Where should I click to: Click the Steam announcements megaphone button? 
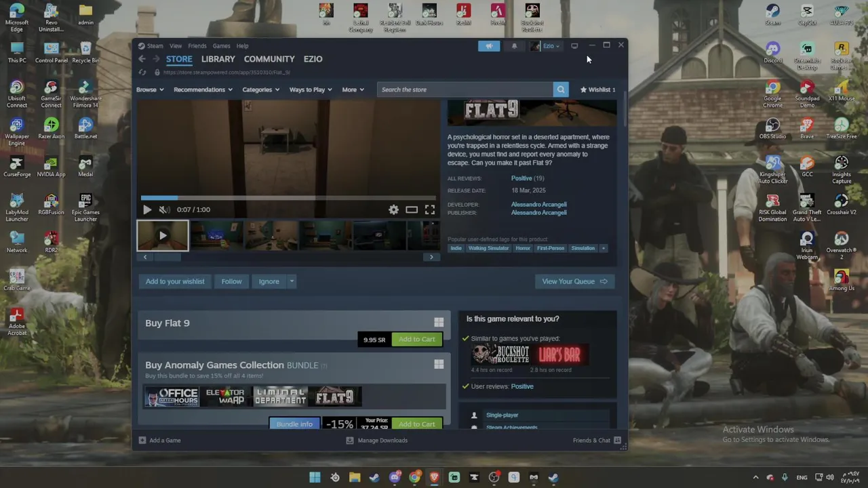pyautogui.click(x=489, y=46)
